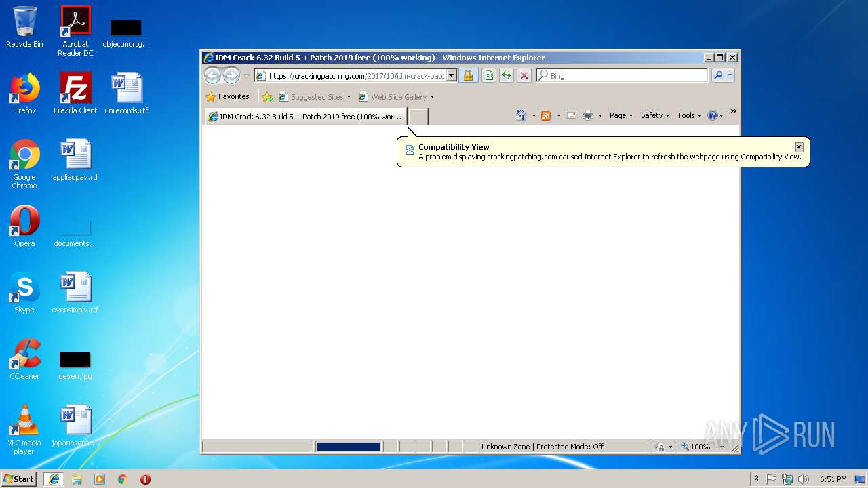Open Acrobat Reader DC desktop shortcut
Image resolution: width=868 pixels, height=488 pixels.
point(75,31)
